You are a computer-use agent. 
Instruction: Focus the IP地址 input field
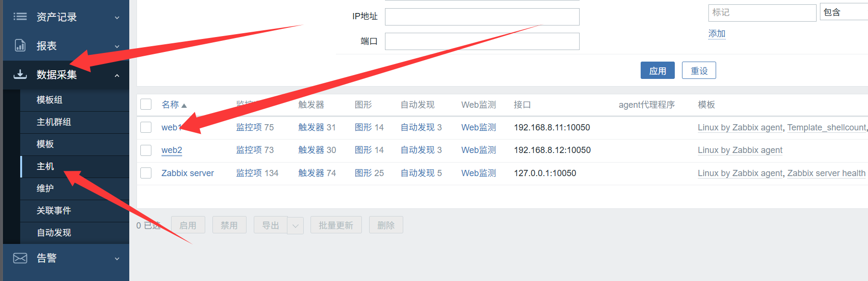click(x=482, y=17)
